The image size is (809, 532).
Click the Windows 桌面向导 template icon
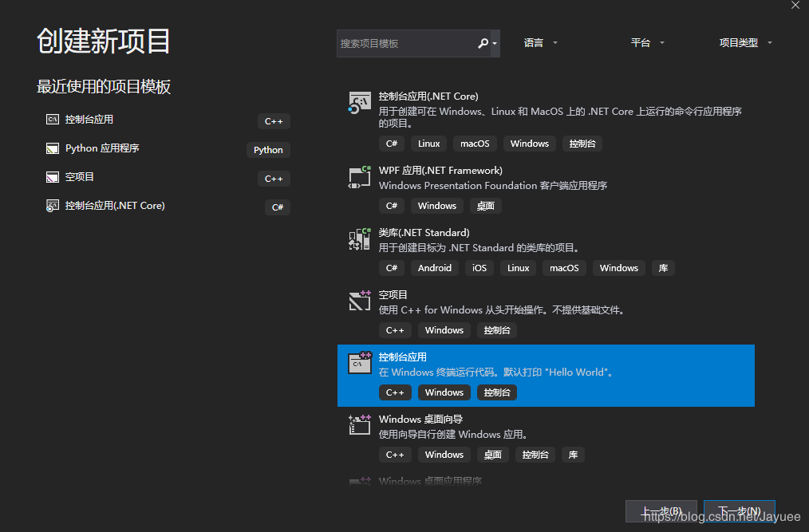360,424
